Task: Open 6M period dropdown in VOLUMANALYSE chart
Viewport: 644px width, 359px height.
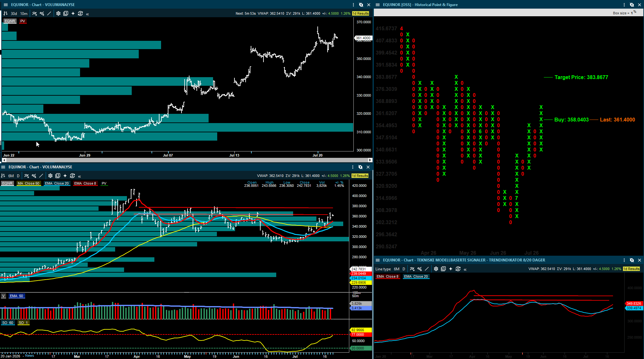Action: pos(11,176)
